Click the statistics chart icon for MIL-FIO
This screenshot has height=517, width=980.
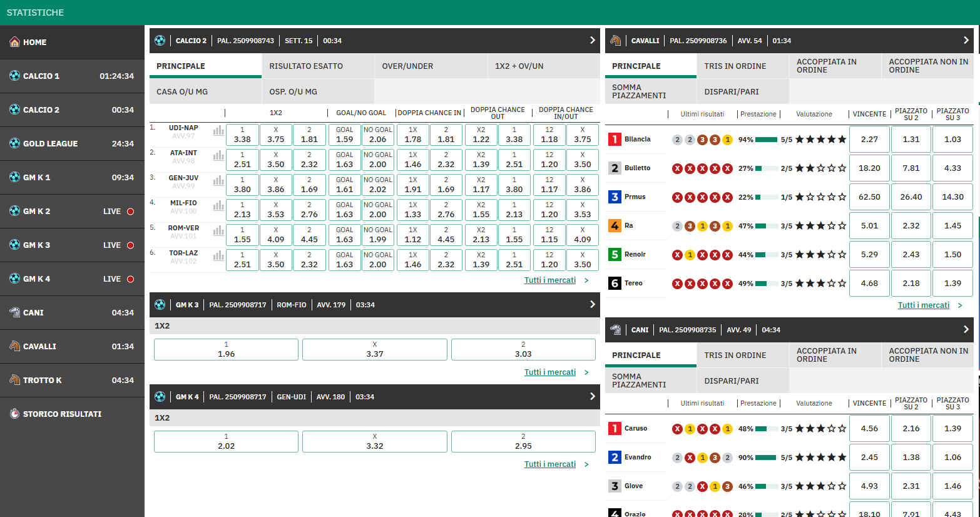pyautogui.click(x=218, y=206)
